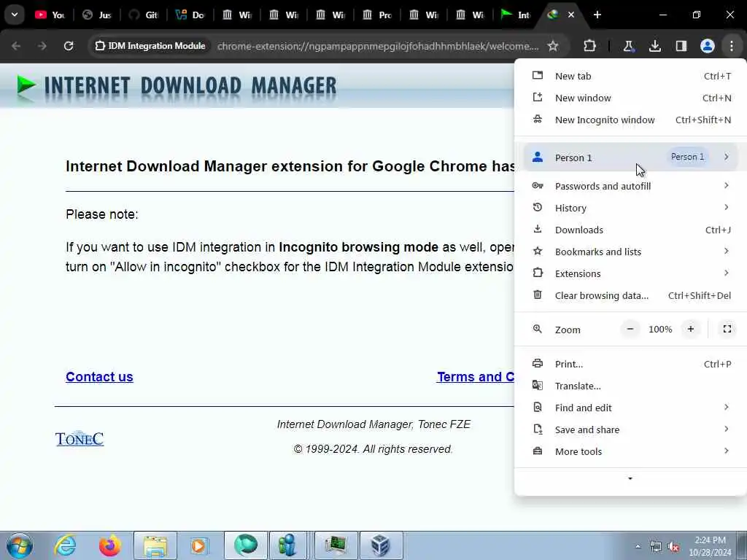Open a new tab with plus button
Viewport: 747px width, 560px height.
pos(597,15)
